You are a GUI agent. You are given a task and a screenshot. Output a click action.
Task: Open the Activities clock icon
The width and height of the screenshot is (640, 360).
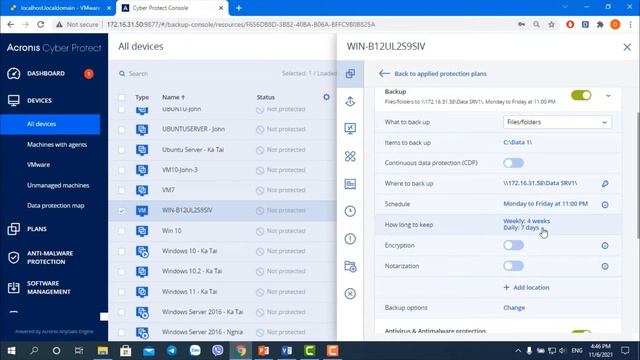pos(350,211)
